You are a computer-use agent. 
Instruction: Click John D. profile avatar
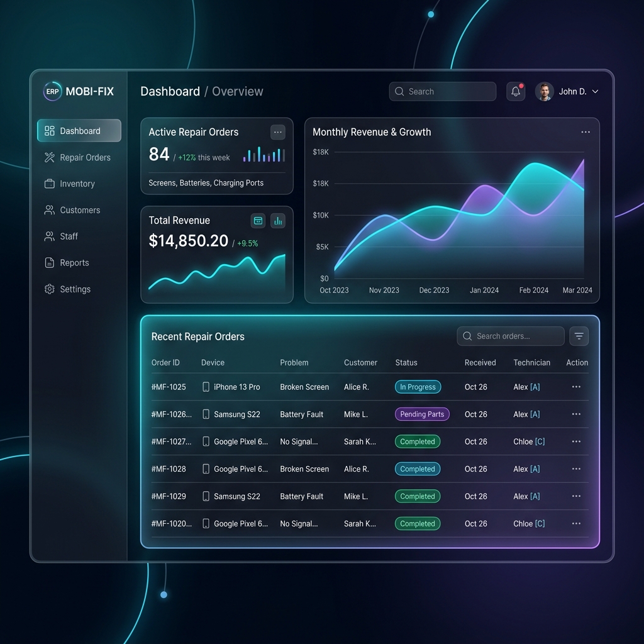(x=544, y=91)
